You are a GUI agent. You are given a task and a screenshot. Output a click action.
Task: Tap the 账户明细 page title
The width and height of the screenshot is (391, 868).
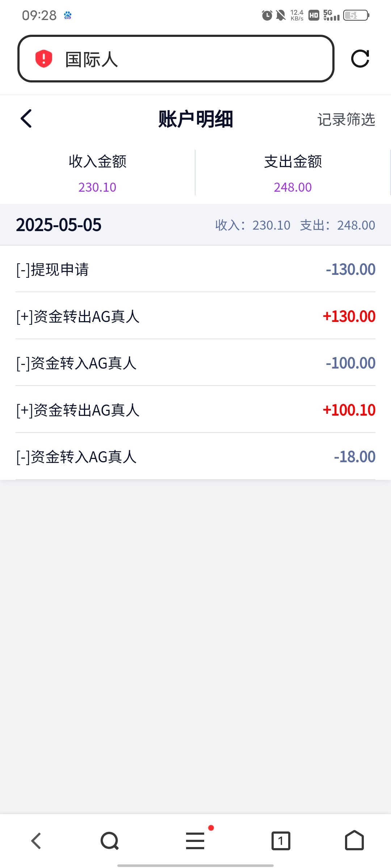pos(195,119)
